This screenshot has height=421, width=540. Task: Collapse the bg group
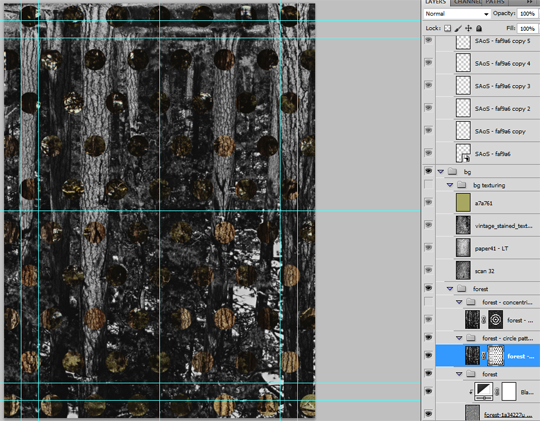[x=440, y=172]
